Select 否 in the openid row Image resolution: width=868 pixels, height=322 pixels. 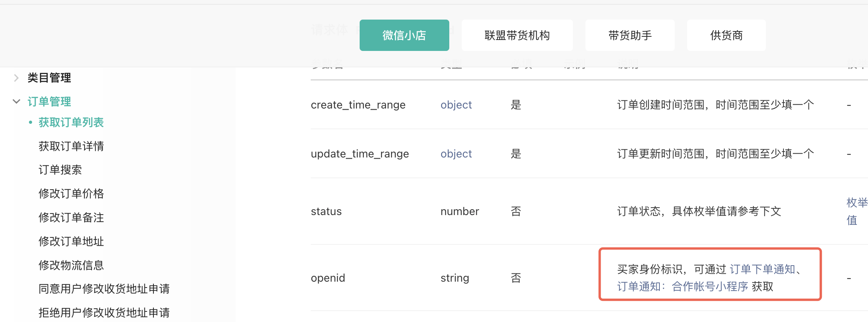tap(516, 278)
